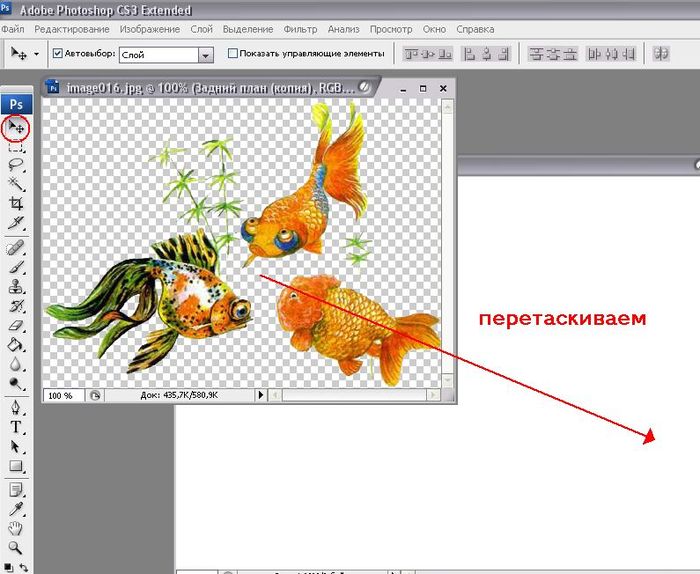This screenshot has width=700, height=574.
Task: Uncheck the Автовыбор checkbox
Action: [57, 54]
